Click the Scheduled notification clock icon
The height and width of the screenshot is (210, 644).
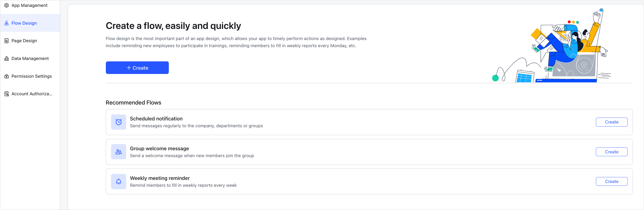[118, 122]
